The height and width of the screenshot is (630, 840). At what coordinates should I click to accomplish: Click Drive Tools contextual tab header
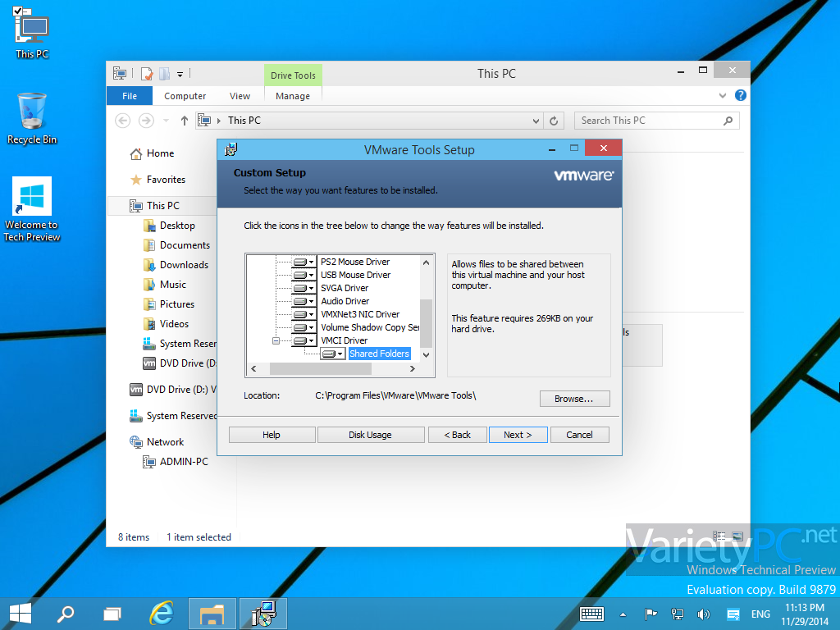[x=293, y=75]
